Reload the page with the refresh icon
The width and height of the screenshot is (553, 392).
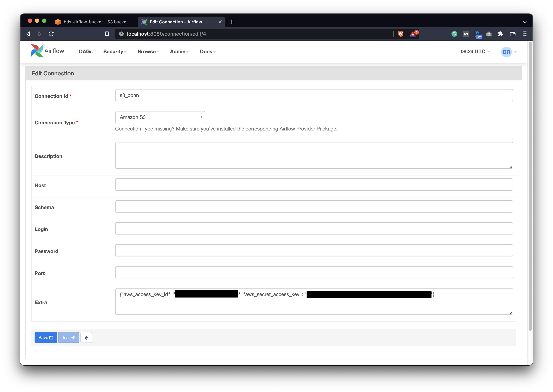point(51,34)
